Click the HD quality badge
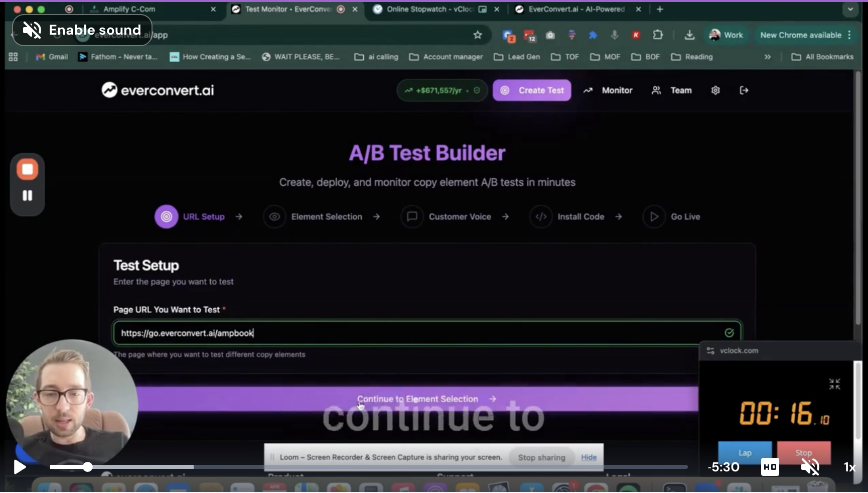The height and width of the screenshot is (493, 868). 770,467
